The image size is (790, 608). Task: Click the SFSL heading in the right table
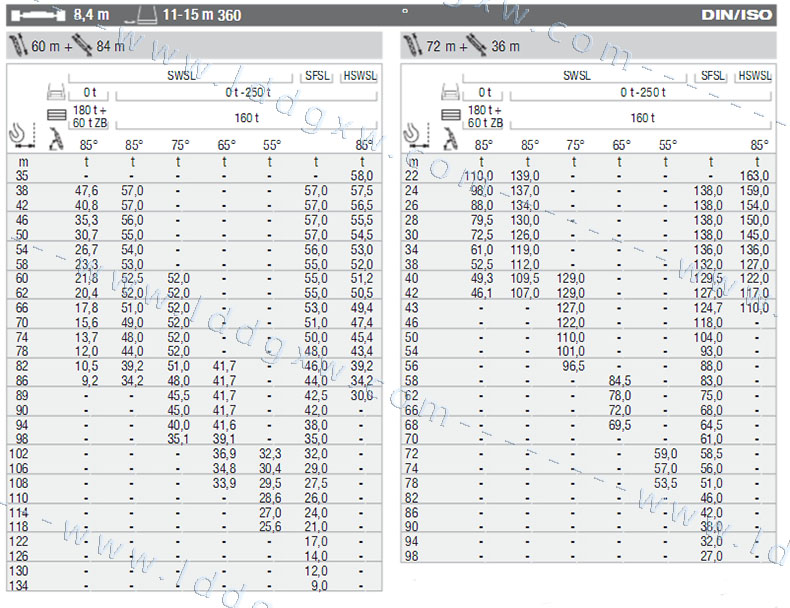coord(712,76)
